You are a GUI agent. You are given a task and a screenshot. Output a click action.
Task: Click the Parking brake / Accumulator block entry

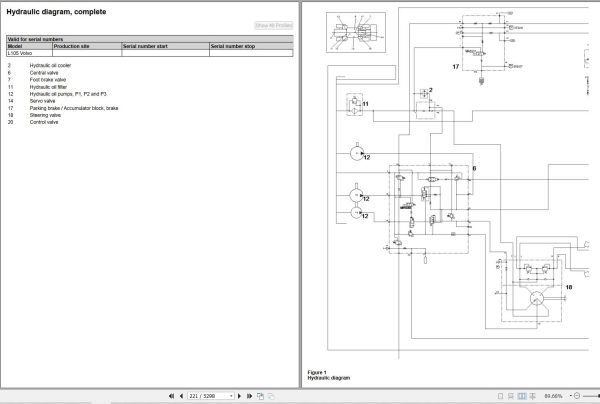[x=74, y=108]
